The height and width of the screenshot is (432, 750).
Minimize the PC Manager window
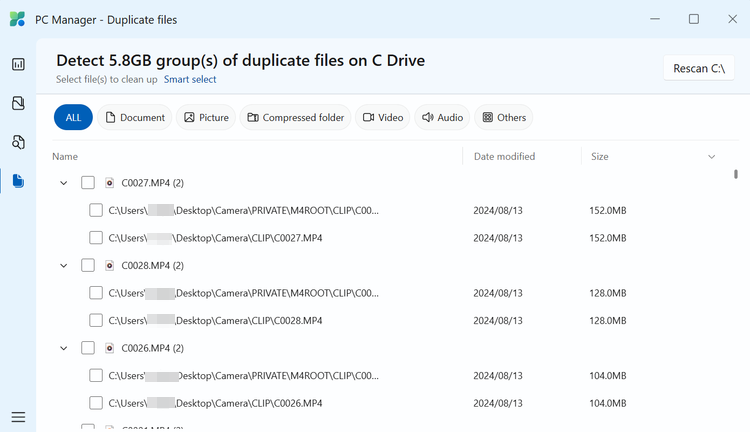pos(655,19)
